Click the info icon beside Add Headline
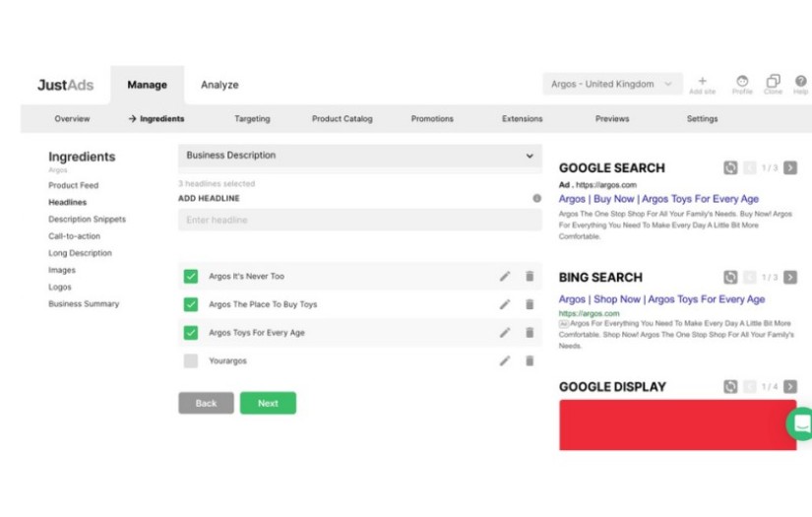Viewport: 812px width, 517px height. pos(536,198)
